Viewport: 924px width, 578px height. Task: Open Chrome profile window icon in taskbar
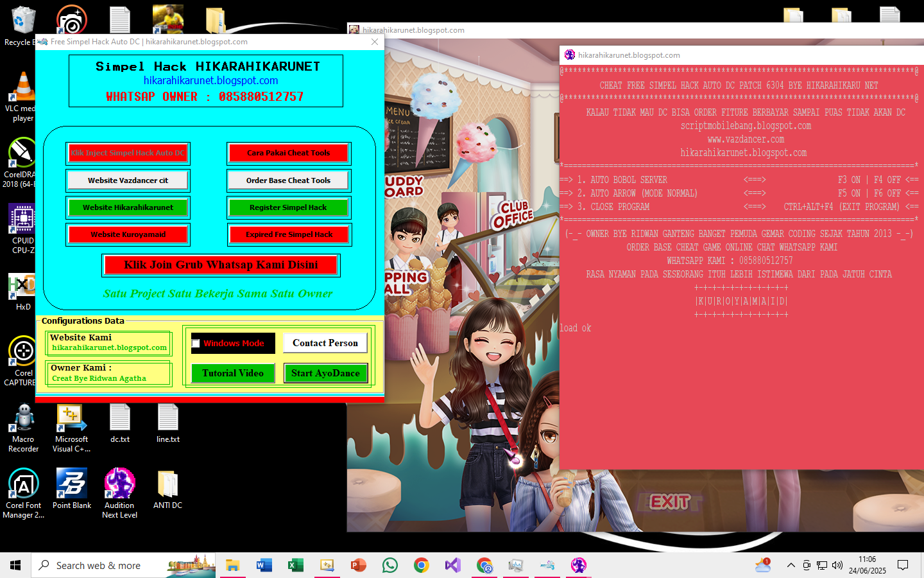[x=484, y=565]
